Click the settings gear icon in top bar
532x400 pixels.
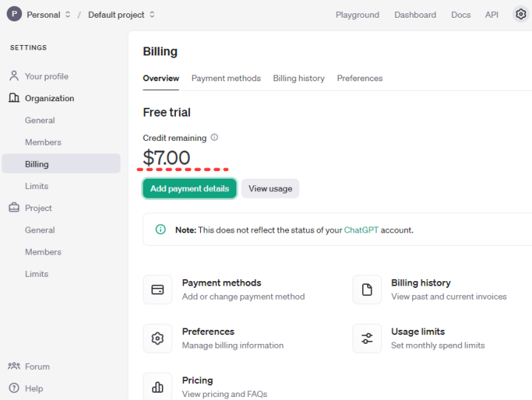pos(520,15)
